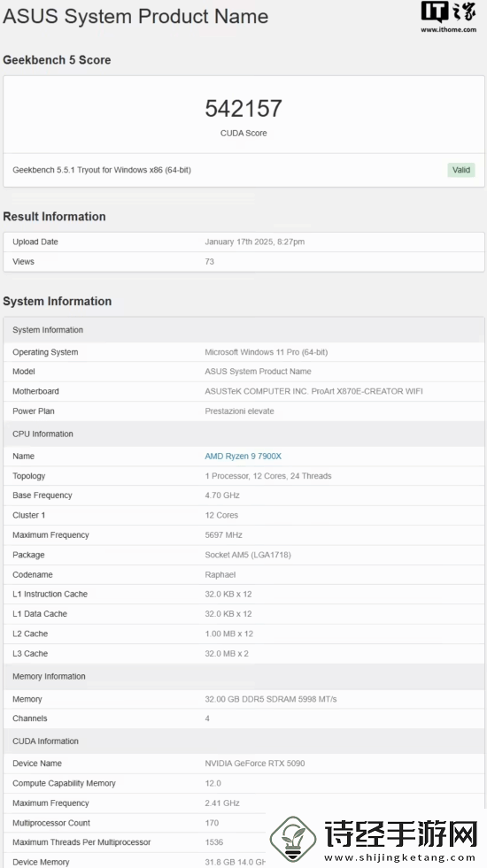Click the 'Maximum Threads Per Multiprocessor' label
Image resolution: width=487 pixels, height=868 pixels.
click(81, 842)
